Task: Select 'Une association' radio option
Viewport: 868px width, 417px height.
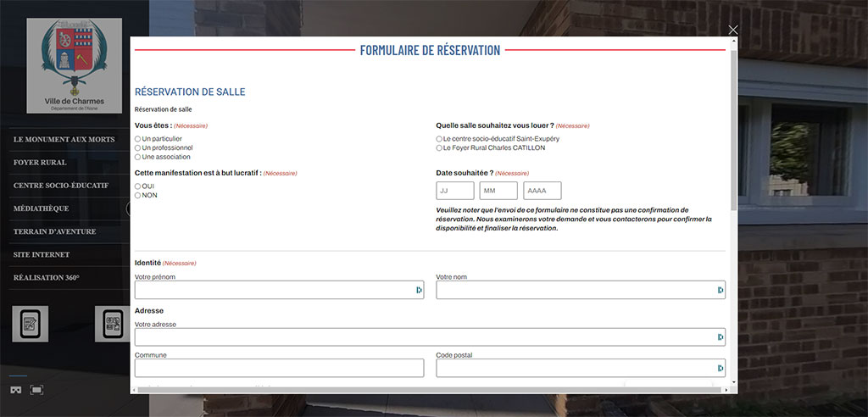Action: tap(138, 157)
